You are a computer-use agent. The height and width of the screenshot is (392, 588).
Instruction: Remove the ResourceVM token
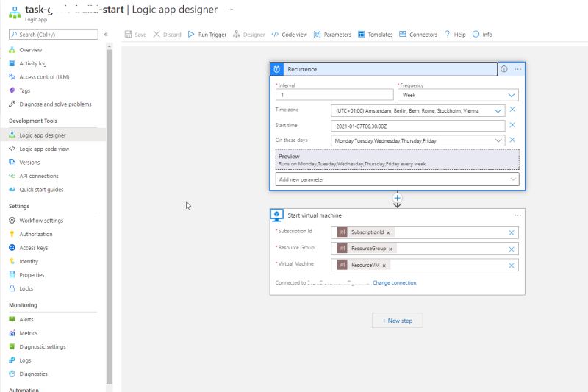(384, 266)
